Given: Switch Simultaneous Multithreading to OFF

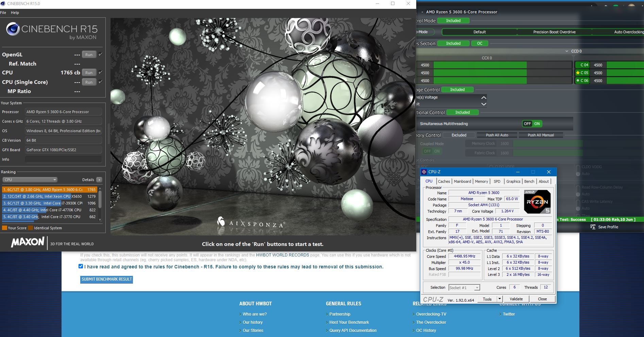Looking at the screenshot, I should click(x=527, y=124).
